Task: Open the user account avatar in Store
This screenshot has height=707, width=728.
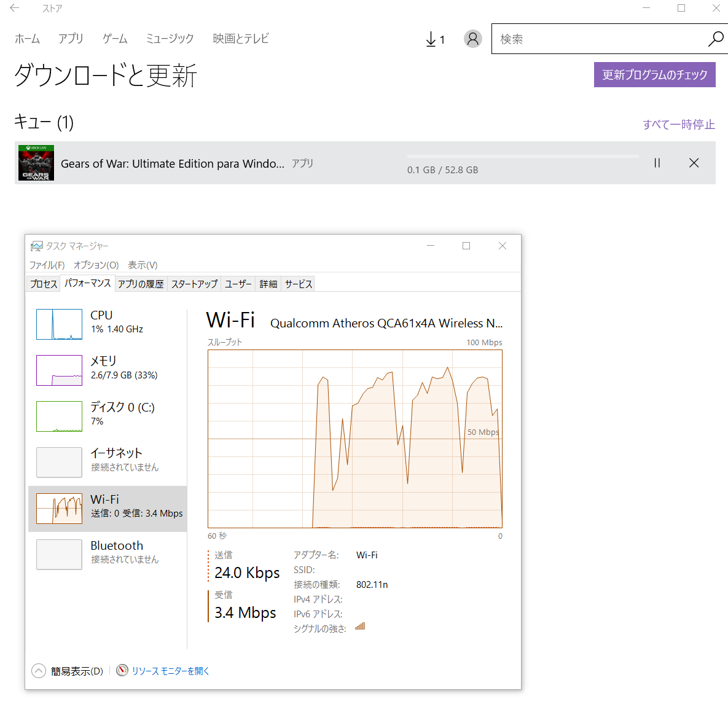Action: click(x=472, y=39)
